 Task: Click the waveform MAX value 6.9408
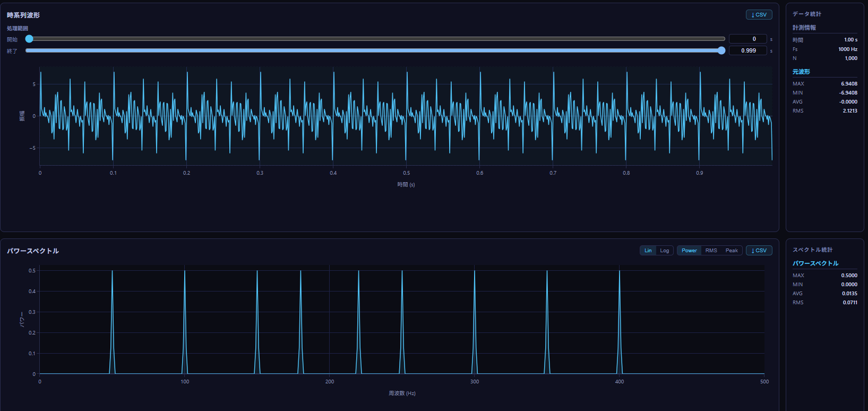tap(849, 84)
